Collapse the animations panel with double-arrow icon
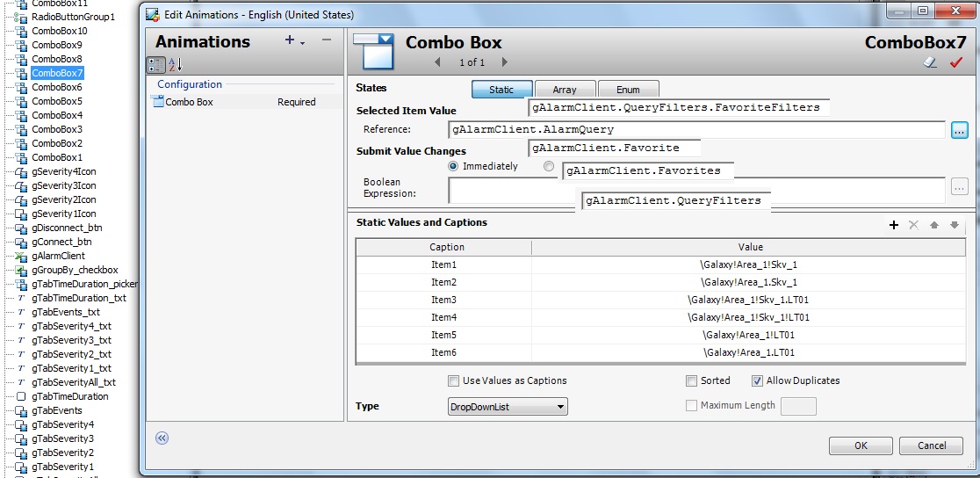This screenshot has height=478, width=980. click(162, 438)
